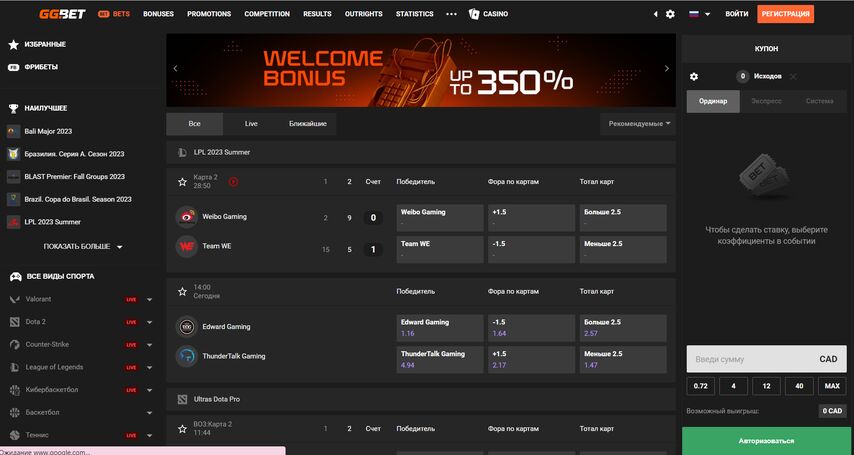Screen dimensions: 854x455
Task: Open the OUTRIGHTS menu item
Action: coord(364,14)
